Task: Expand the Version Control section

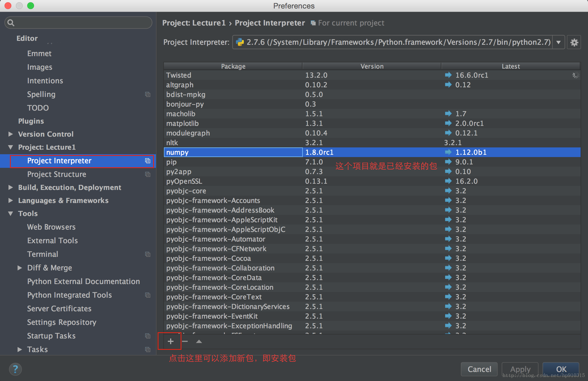Action: (x=11, y=134)
